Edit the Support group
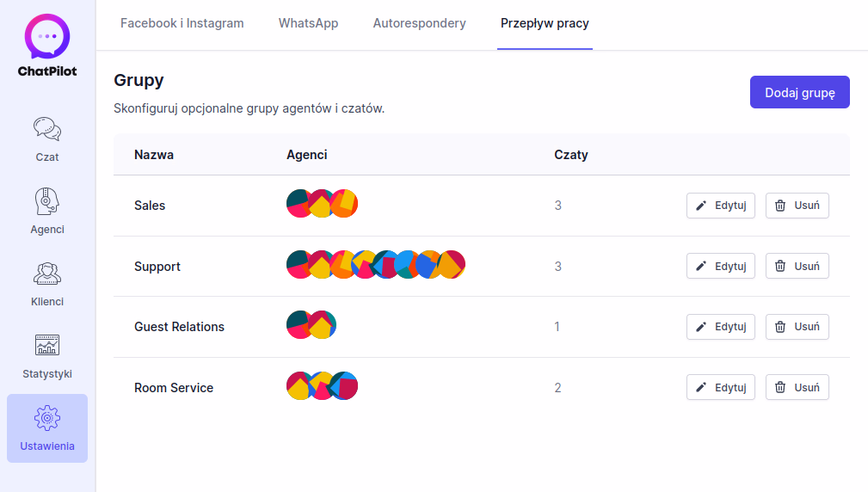 [721, 266]
